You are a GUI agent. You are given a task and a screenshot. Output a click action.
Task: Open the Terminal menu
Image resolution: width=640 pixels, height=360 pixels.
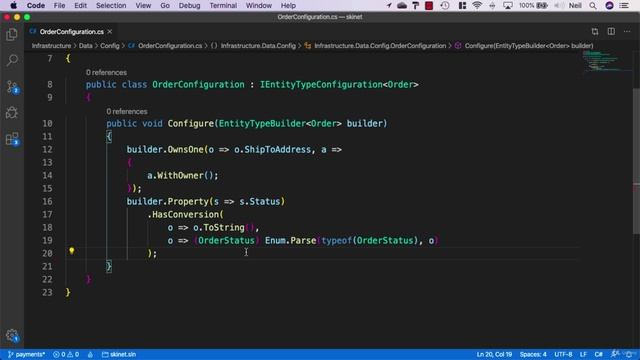click(x=223, y=5)
